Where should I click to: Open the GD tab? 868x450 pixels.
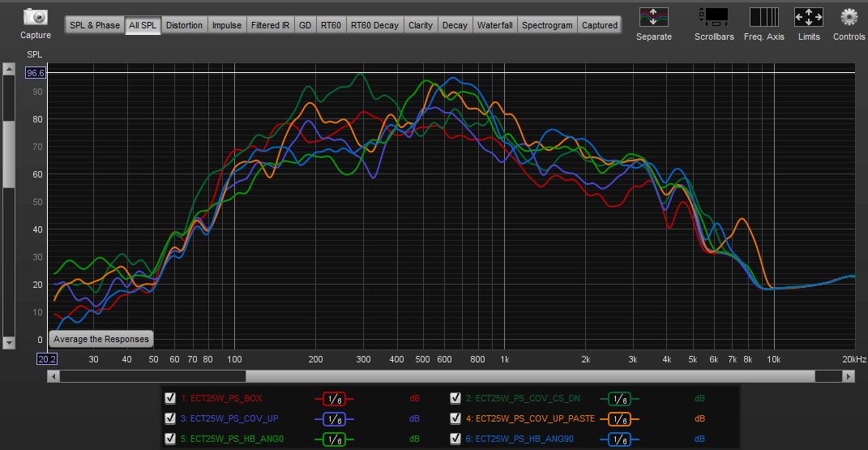pos(305,25)
